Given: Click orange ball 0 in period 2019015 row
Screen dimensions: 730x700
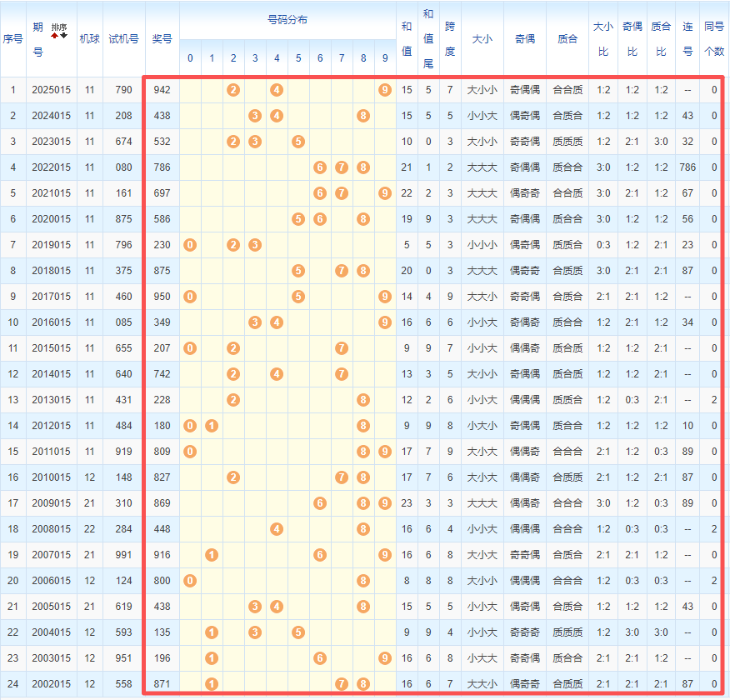Looking at the screenshot, I should tap(190, 245).
